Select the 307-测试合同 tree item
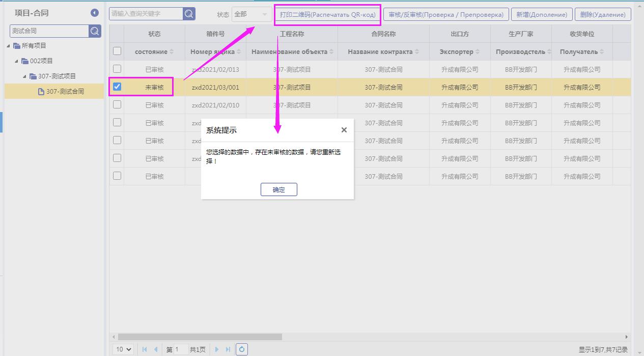Image resolution: width=644 pixels, height=356 pixels. (65, 92)
